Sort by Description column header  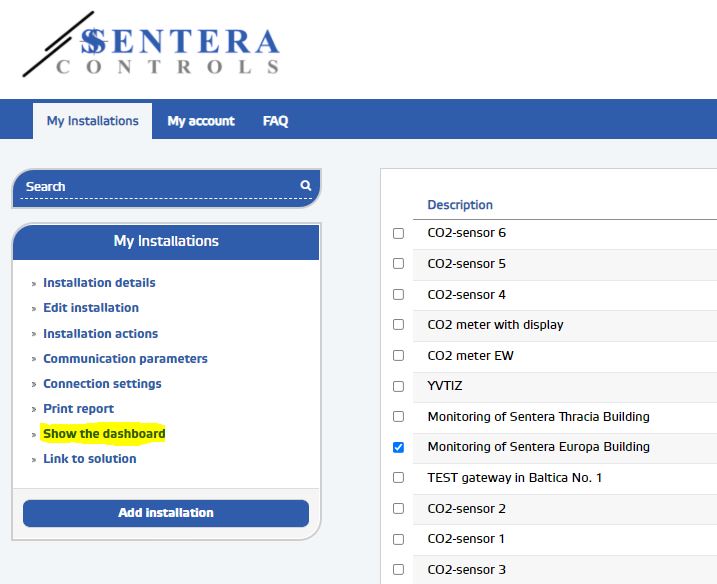pyautogui.click(x=460, y=205)
